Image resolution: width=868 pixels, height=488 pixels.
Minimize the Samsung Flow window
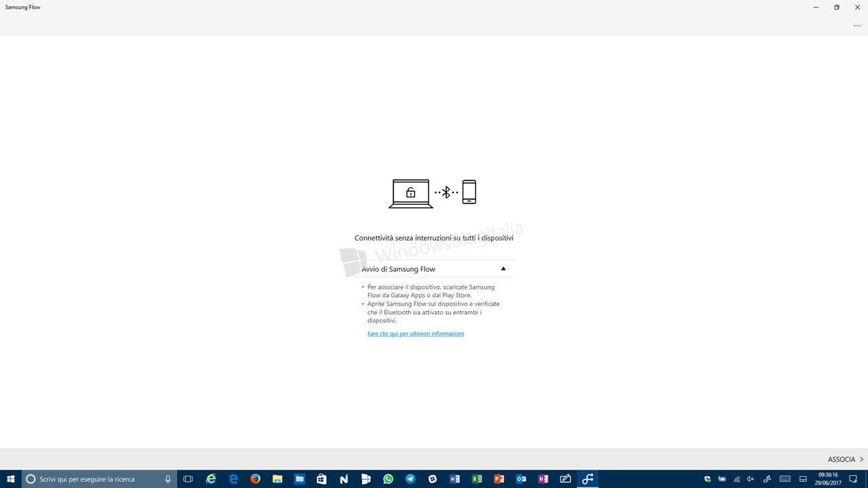coord(816,7)
